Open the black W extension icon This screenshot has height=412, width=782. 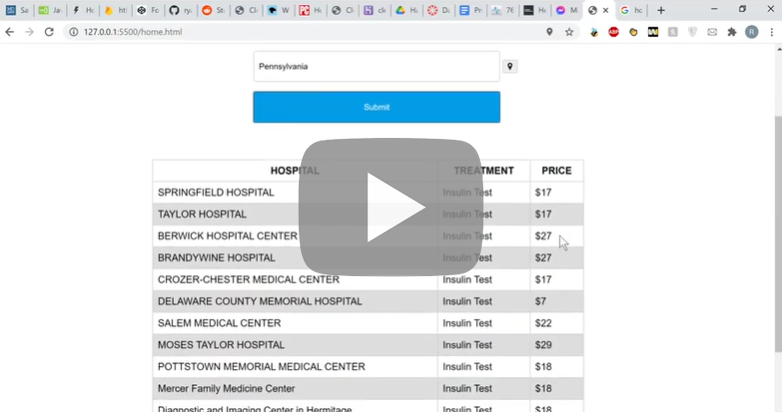coord(653,32)
